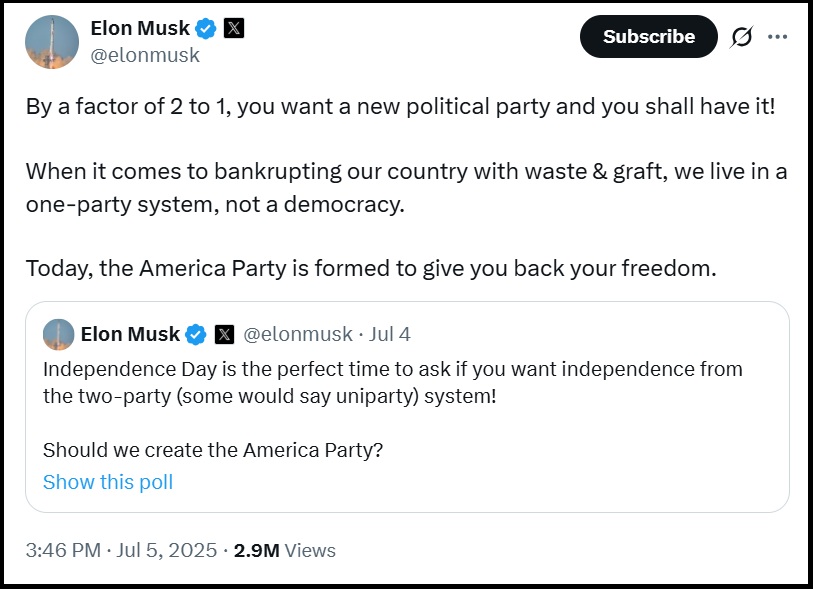This screenshot has width=813, height=589.
Task: Click the Independence Day quoted post text
Action: tap(393, 383)
